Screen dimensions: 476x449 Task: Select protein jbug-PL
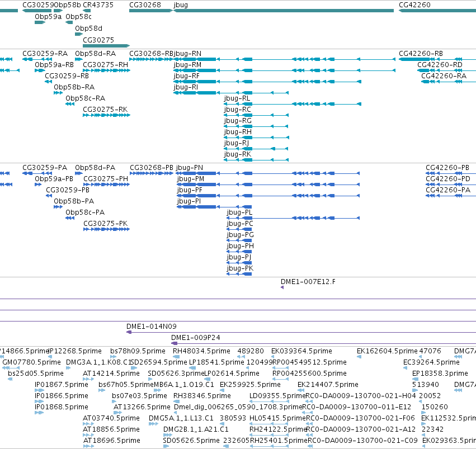click(x=239, y=212)
